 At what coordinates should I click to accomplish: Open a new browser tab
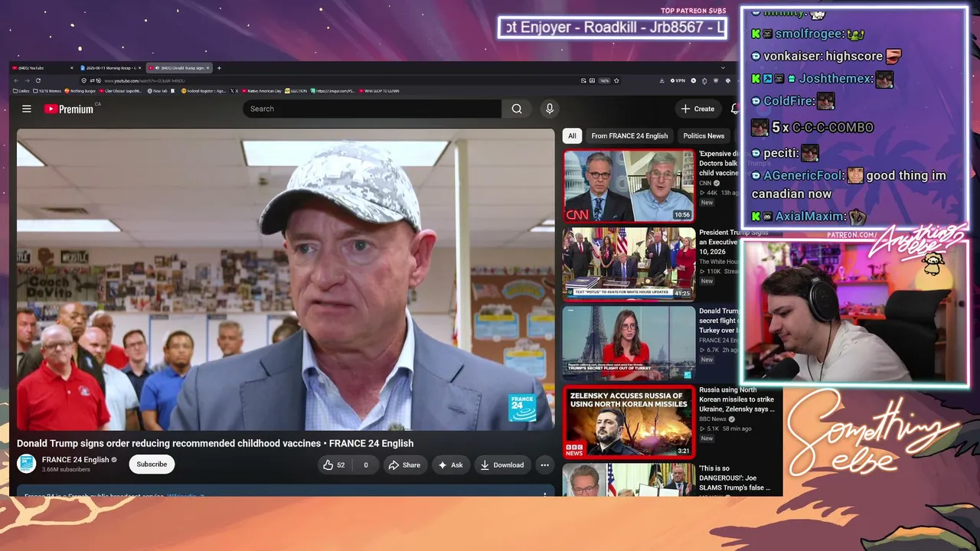[219, 68]
